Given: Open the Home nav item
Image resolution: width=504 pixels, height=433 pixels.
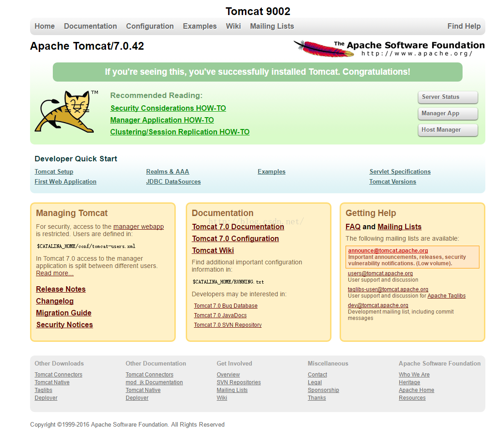Looking at the screenshot, I should click(45, 26).
